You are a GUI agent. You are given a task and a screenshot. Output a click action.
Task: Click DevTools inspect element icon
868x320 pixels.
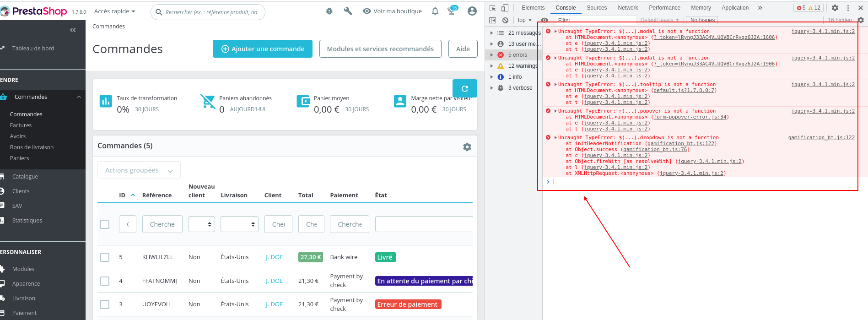coord(493,8)
